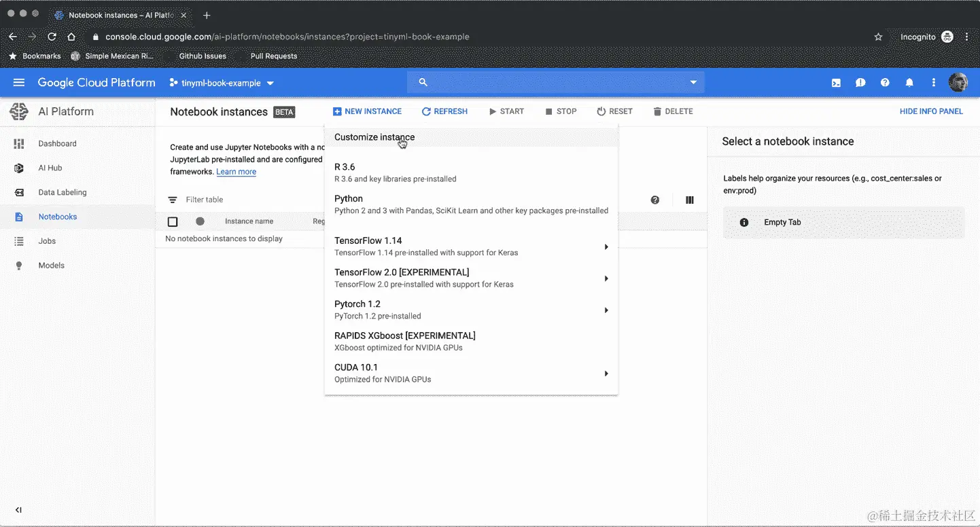Image resolution: width=980 pixels, height=527 pixels.
Task: Click the Cloud Platform search box
Action: tap(556, 82)
